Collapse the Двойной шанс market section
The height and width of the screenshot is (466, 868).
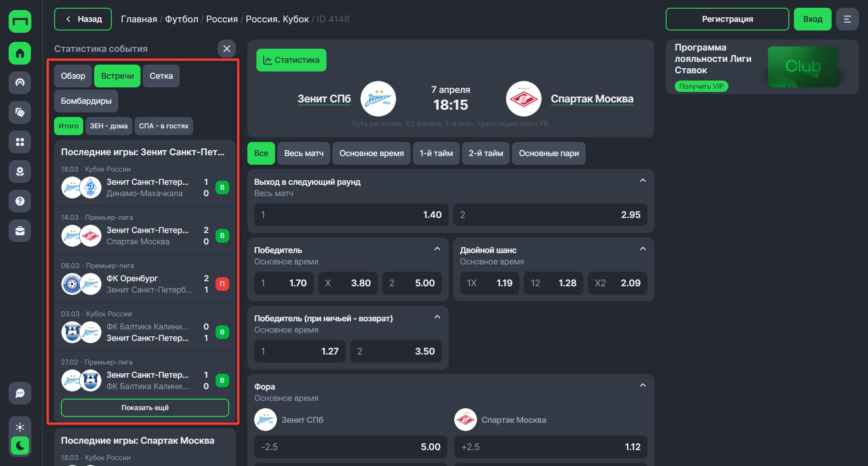pyautogui.click(x=642, y=249)
